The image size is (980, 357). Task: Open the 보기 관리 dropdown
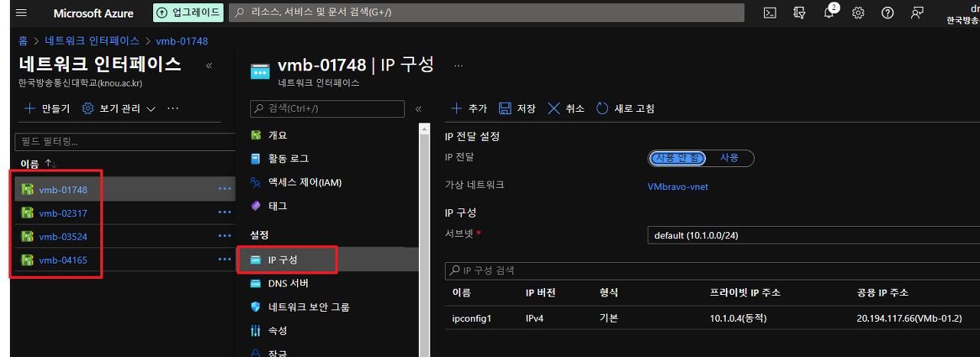(x=119, y=109)
